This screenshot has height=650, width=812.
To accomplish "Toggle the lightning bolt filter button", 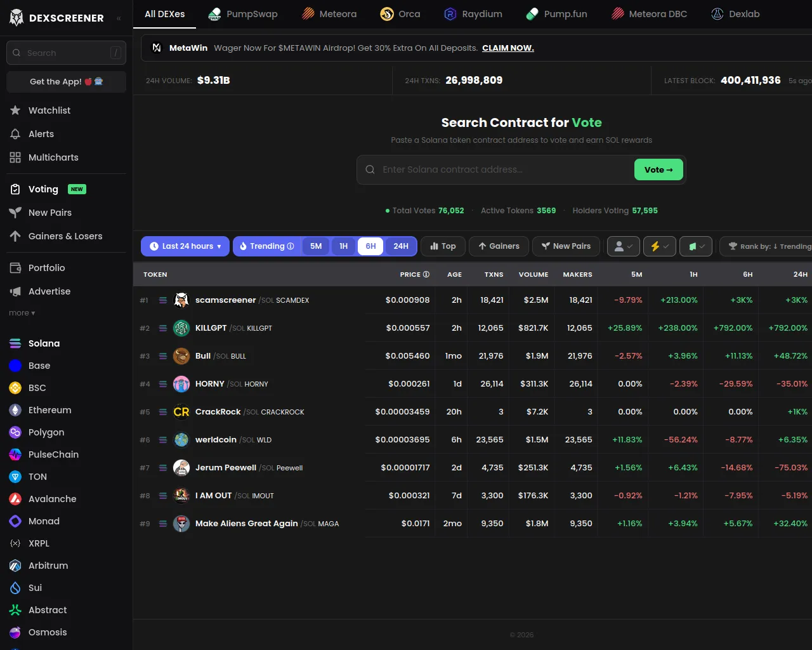I will point(659,246).
